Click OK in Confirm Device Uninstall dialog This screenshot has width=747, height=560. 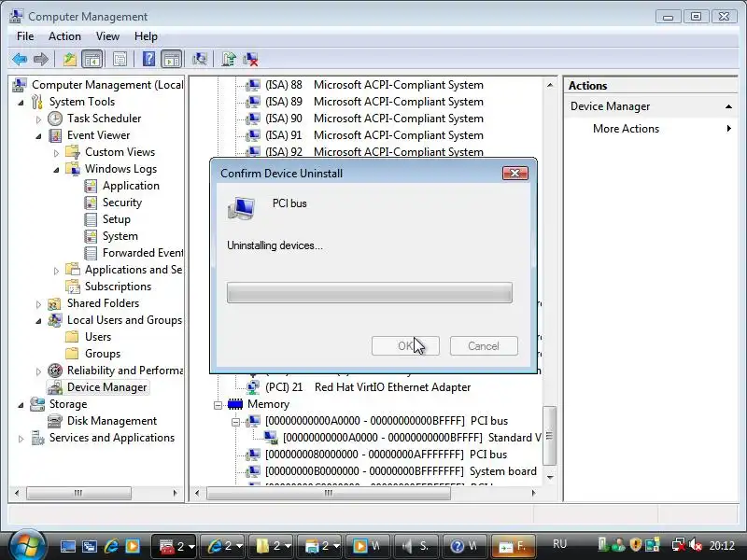click(405, 346)
